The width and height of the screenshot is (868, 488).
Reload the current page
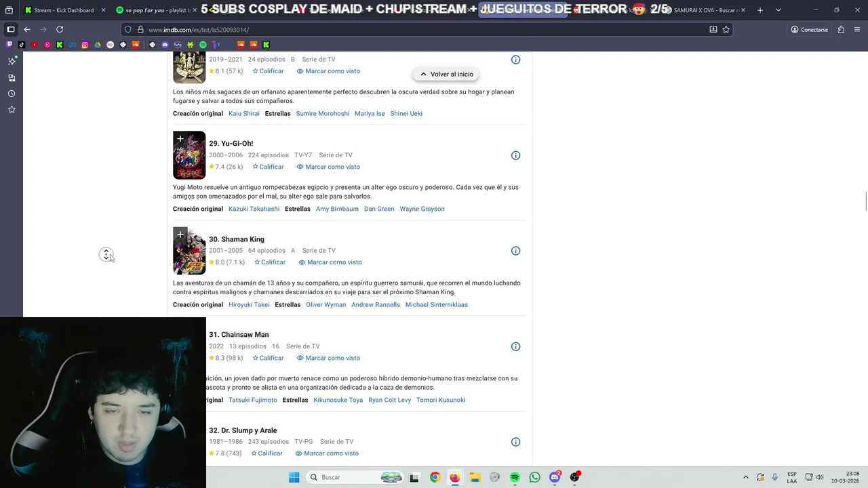point(60,30)
